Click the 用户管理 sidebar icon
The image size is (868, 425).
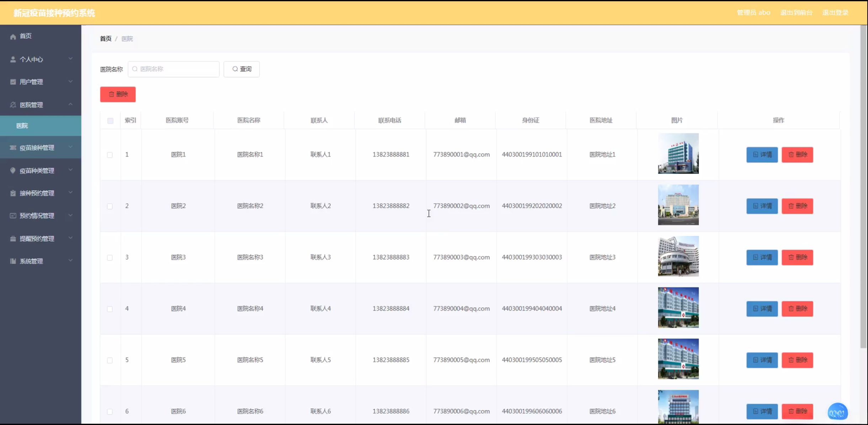point(13,82)
